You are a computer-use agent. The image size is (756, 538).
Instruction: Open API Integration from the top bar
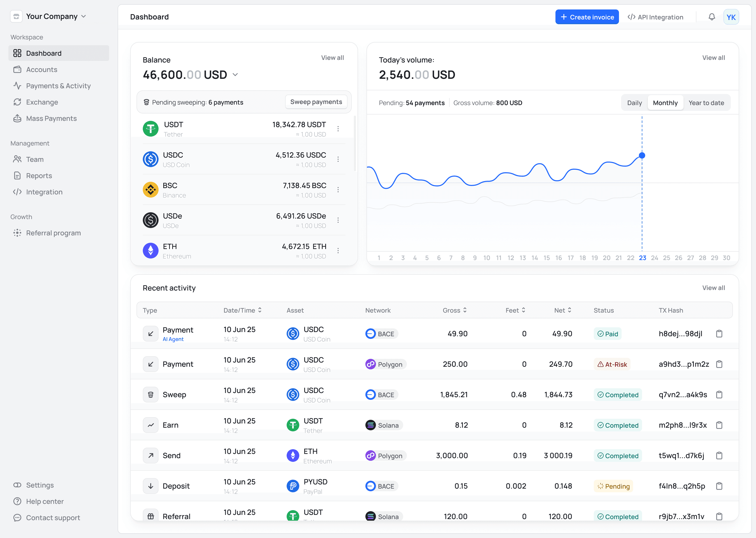(655, 17)
